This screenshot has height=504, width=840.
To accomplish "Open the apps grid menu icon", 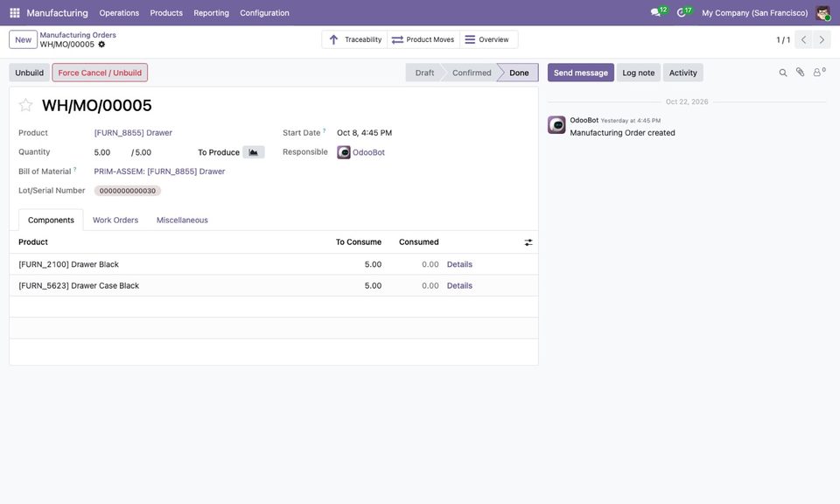I will click(x=15, y=13).
